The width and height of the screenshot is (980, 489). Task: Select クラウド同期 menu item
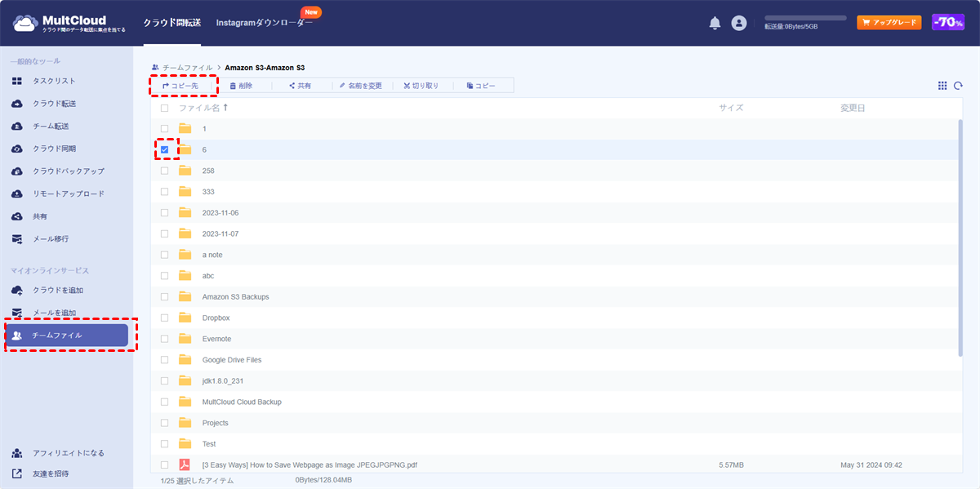tap(54, 149)
